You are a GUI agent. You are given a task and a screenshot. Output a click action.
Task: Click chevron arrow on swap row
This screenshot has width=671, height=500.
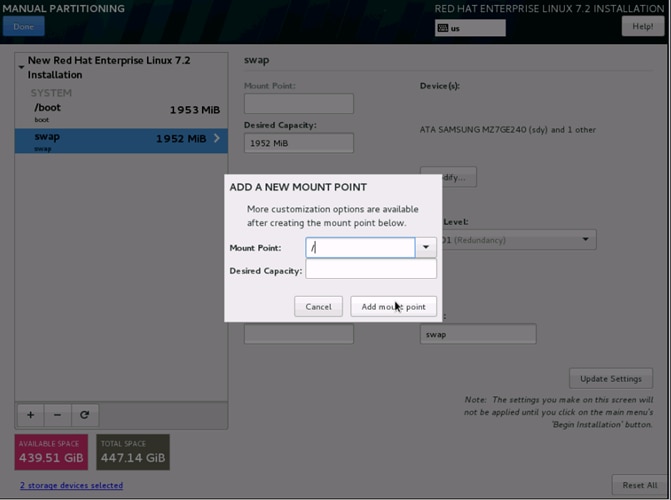point(217,138)
